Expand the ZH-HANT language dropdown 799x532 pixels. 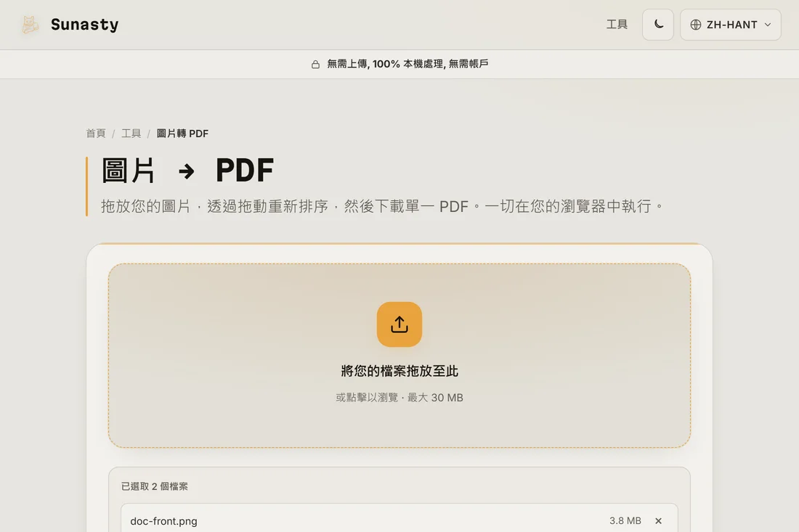[730, 25]
